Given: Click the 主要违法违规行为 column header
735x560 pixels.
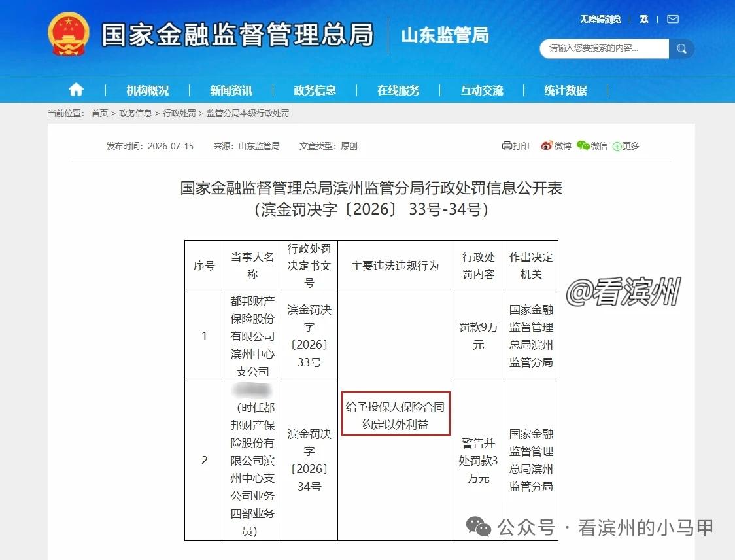Looking at the screenshot, I should (395, 266).
